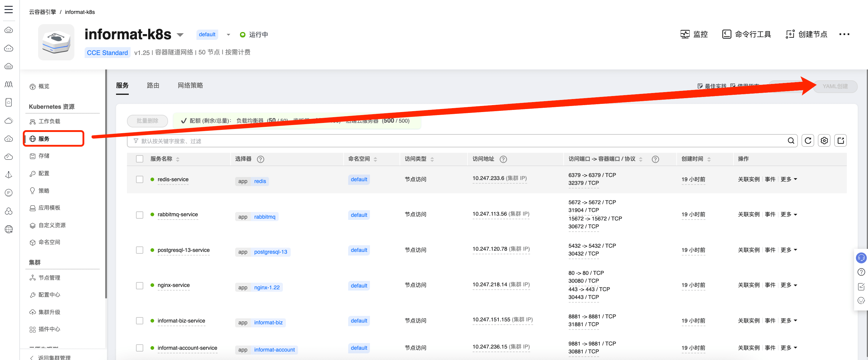Click 关联实例 for informat-biz-service

[748, 321]
